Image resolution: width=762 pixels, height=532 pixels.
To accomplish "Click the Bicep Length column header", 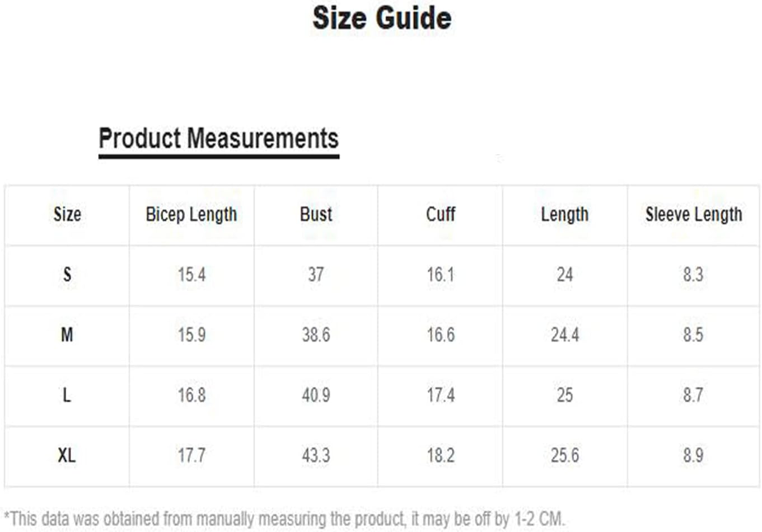I will pyautogui.click(x=191, y=214).
